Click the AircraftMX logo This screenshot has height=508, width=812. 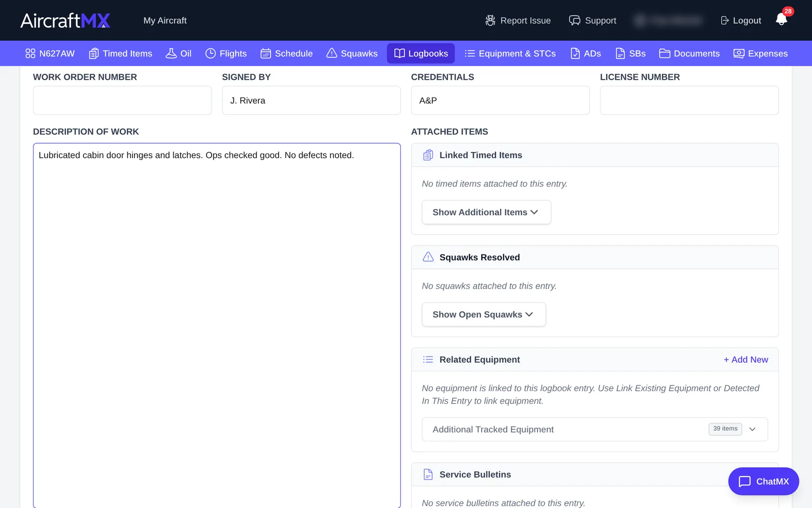click(65, 20)
